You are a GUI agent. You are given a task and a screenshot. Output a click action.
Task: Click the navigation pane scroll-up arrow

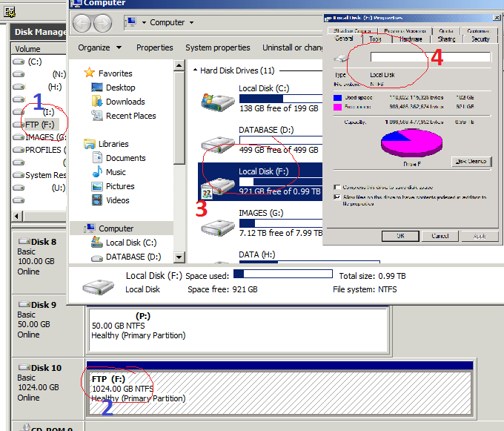point(179,65)
